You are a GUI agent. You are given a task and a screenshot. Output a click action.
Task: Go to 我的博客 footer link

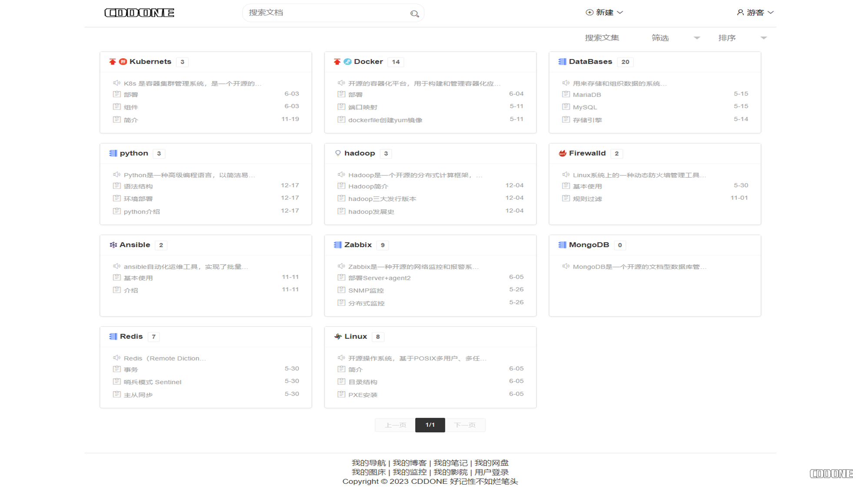click(409, 463)
